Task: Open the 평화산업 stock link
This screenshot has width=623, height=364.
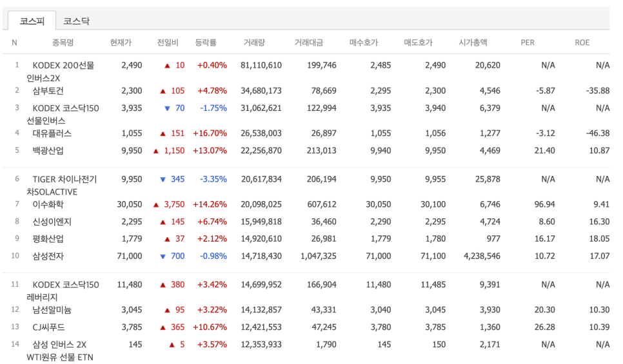Action: tap(48, 238)
